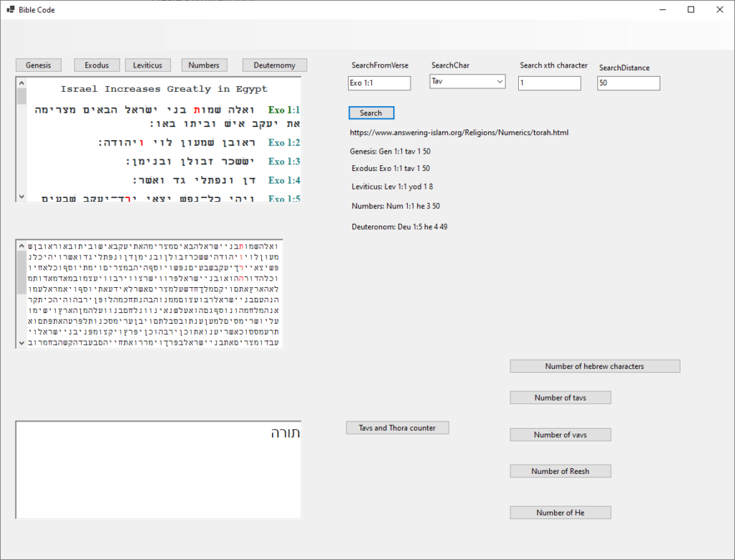Click the Number of vavs button
The width and height of the screenshot is (735, 560).
(x=560, y=435)
